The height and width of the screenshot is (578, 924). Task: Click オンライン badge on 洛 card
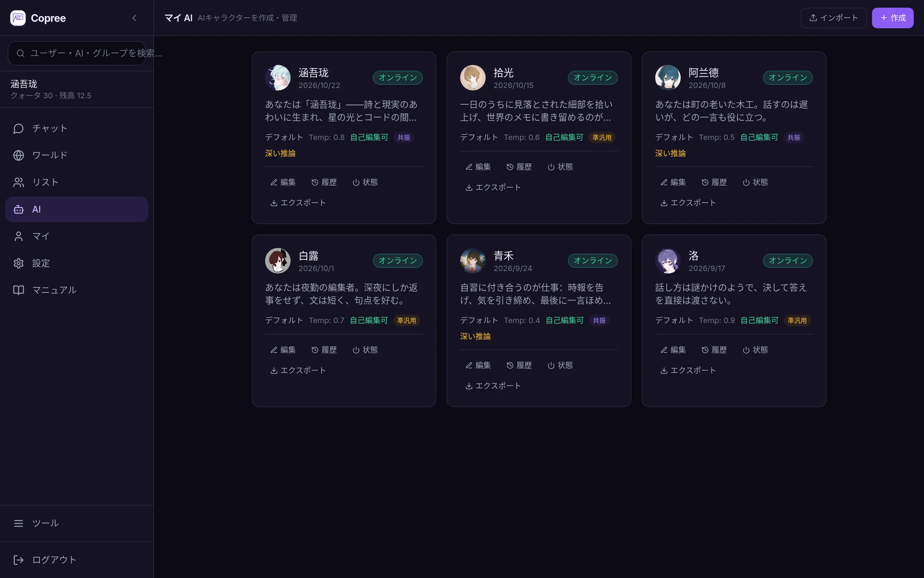tap(788, 260)
